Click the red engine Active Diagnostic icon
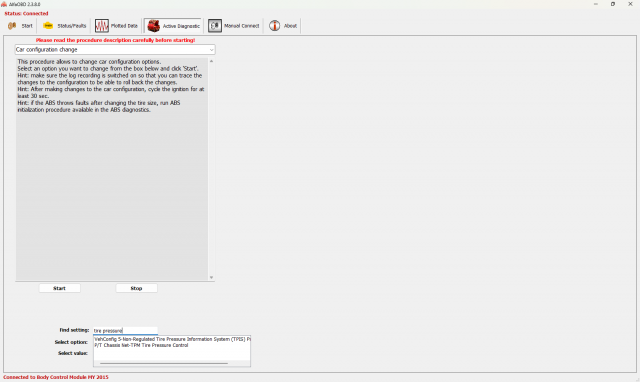640x382 pixels. (x=153, y=26)
